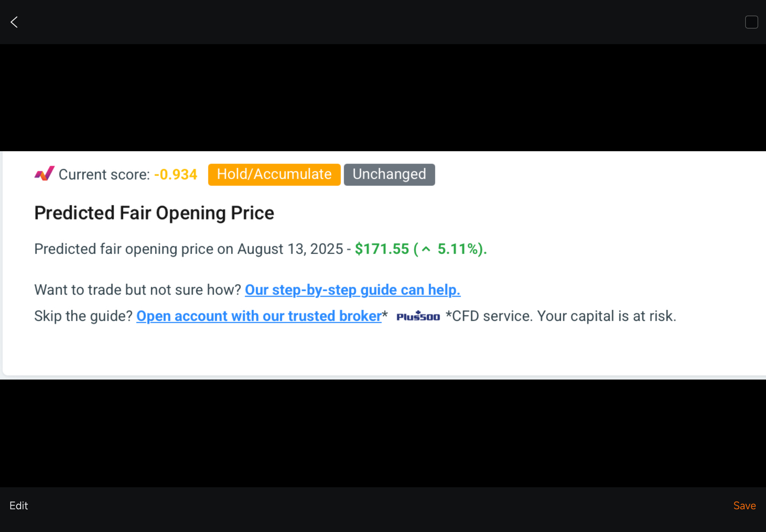Click the CFD service risk disclaimer text
The width and height of the screenshot is (766, 532).
pos(561,316)
